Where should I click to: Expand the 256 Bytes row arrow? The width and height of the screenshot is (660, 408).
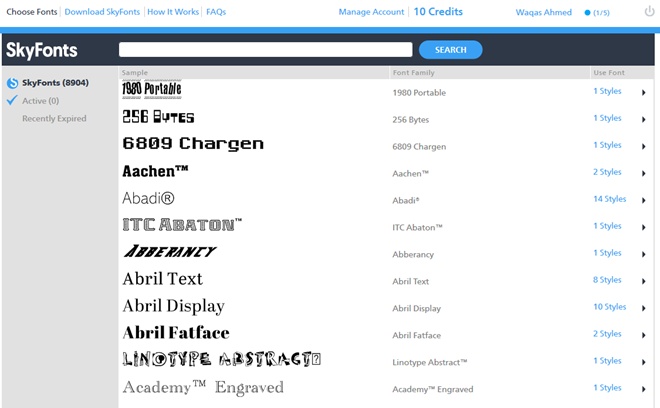click(x=644, y=120)
